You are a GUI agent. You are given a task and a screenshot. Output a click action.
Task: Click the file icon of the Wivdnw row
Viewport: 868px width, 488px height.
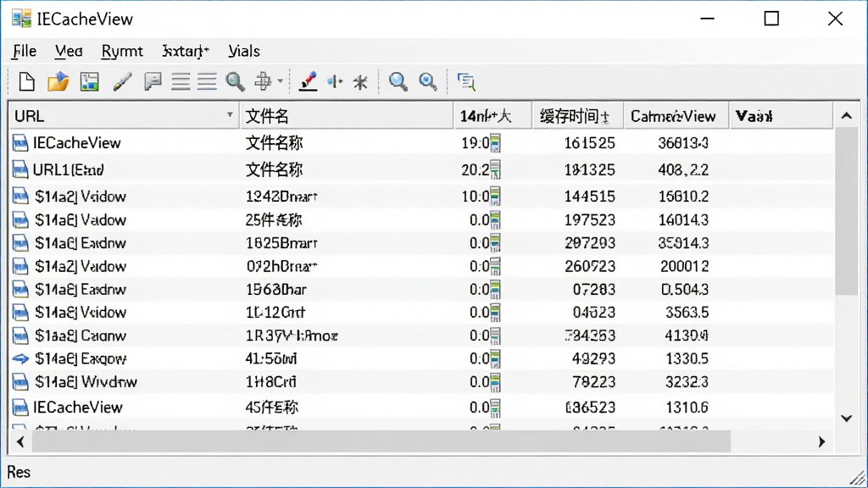pos(20,382)
